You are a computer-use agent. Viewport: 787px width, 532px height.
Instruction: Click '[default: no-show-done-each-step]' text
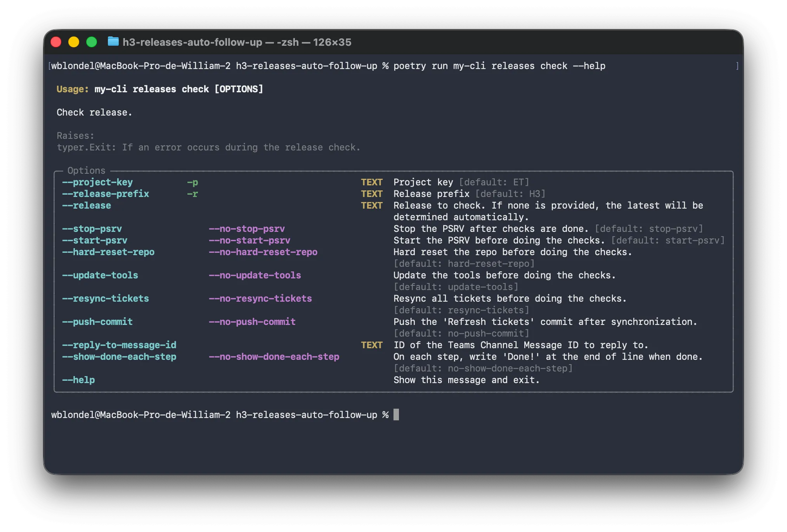pyautogui.click(x=483, y=368)
